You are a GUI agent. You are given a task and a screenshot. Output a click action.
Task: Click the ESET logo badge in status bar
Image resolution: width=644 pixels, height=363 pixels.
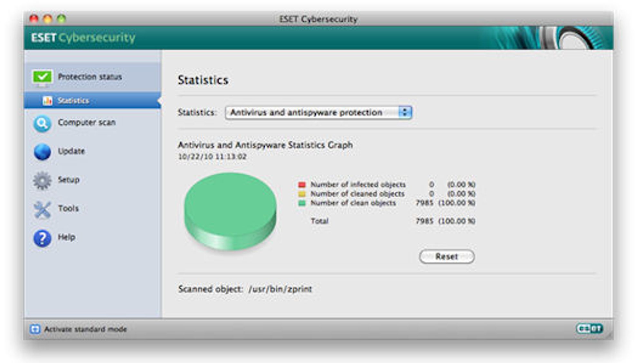click(x=589, y=329)
